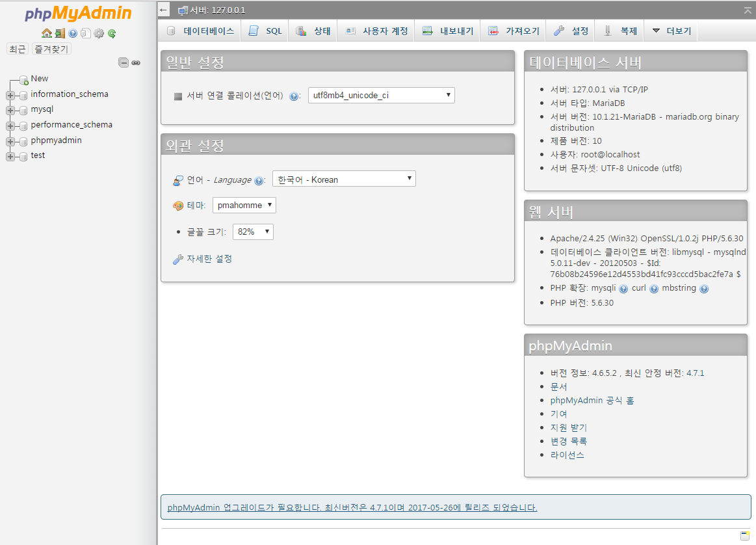Image resolution: width=756 pixels, height=545 pixels.
Task: Click the Home icon in navigation panel
Action: [x=47, y=33]
